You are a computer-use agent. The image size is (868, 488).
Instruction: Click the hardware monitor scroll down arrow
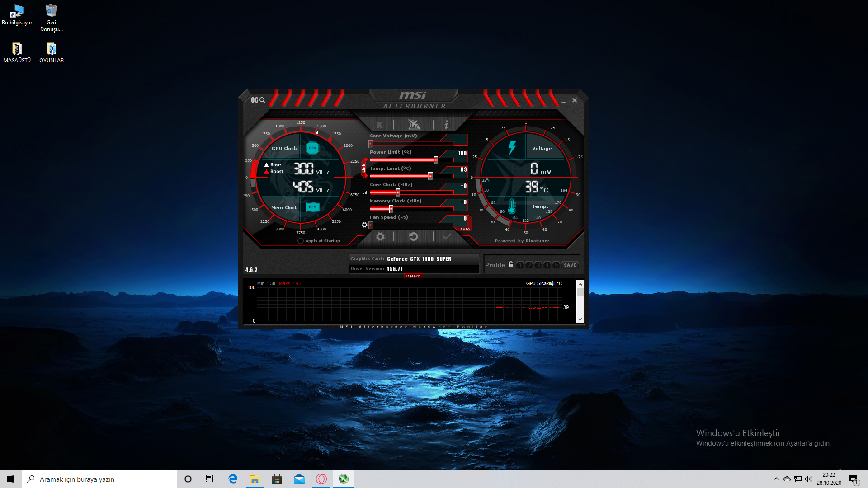pyautogui.click(x=580, y=319)
